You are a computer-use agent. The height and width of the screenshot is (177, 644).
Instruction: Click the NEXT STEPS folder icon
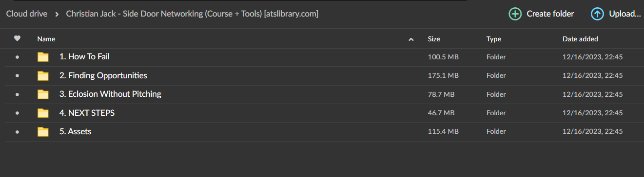click(43, 113)
